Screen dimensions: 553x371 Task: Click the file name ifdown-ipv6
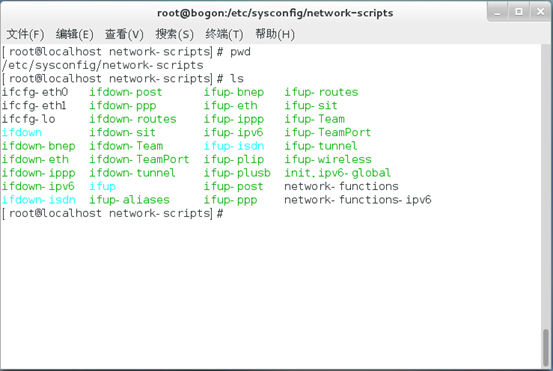click(x=38, y=186)
